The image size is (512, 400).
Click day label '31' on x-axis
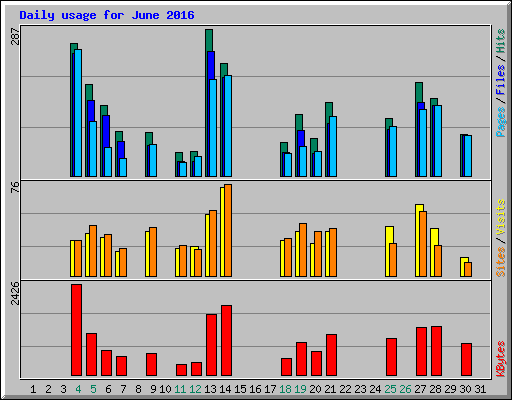(x=480, y=389)
